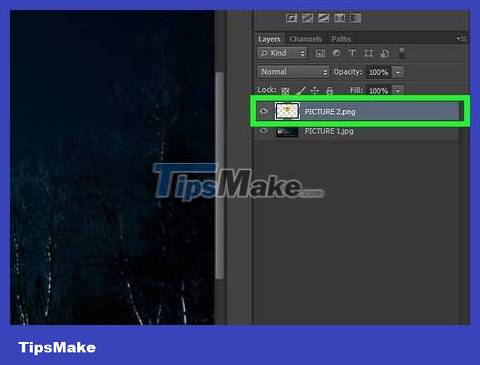Lock transparent pixels icon
The height and width of the screenshot is (365, 480).
click(x=285, y=91)
